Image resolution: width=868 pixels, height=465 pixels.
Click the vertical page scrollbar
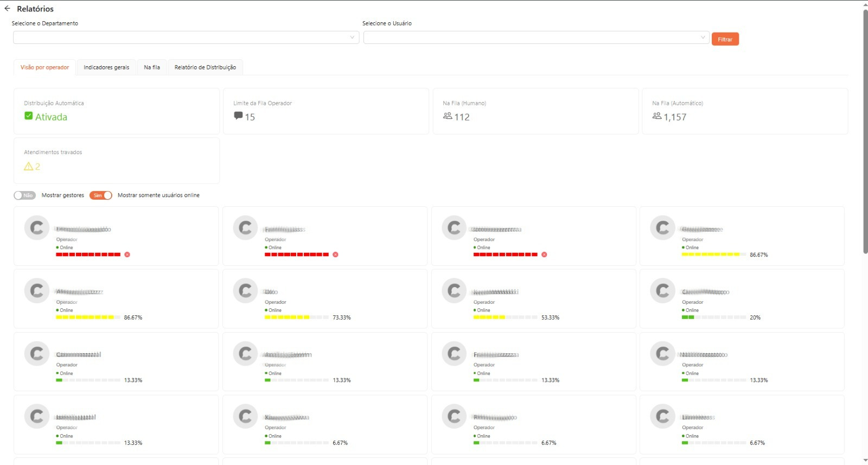coord(865,130)
